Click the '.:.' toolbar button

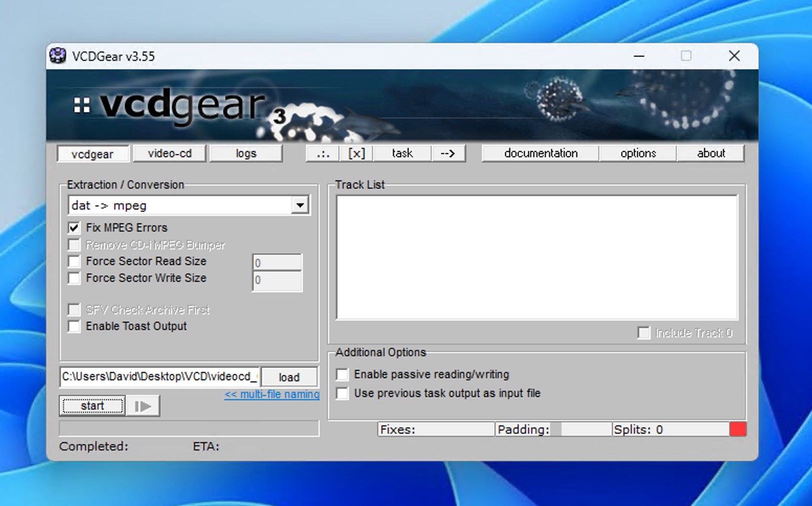point(323,153)
